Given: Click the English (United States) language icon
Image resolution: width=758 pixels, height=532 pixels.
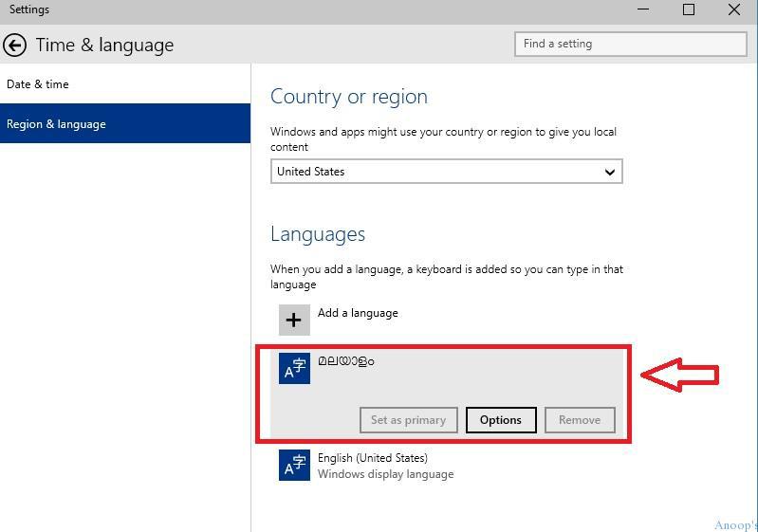Looking at the screenshot, I should tap(294, 465).
